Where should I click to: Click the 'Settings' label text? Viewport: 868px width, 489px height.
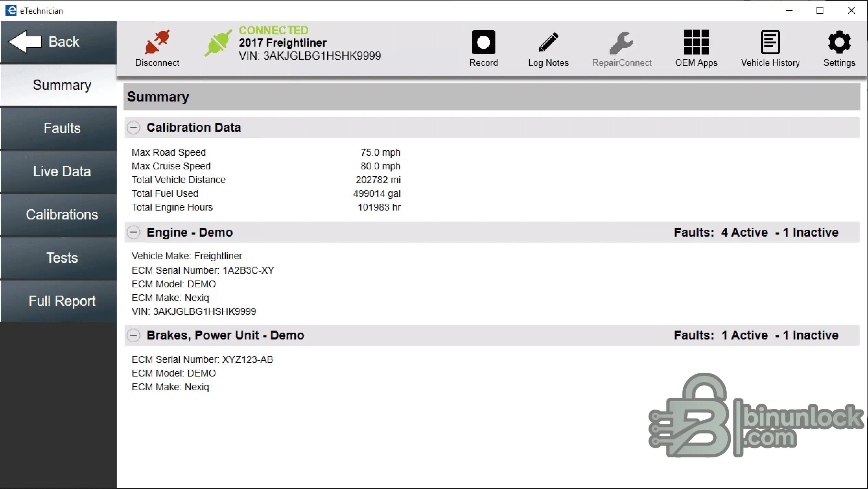point(839,63)
